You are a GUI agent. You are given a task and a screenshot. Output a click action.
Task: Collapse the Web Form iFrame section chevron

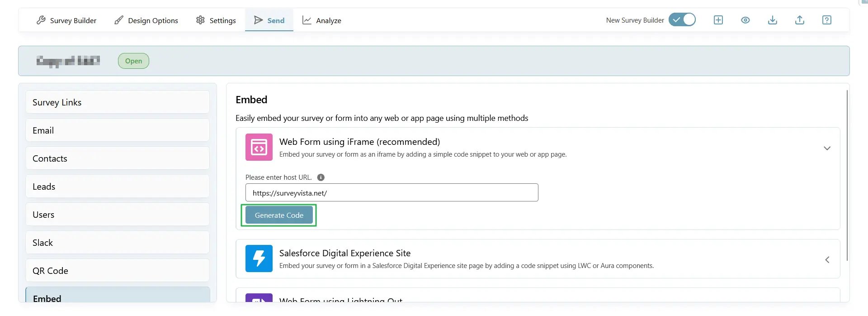[x=827, y=148]
